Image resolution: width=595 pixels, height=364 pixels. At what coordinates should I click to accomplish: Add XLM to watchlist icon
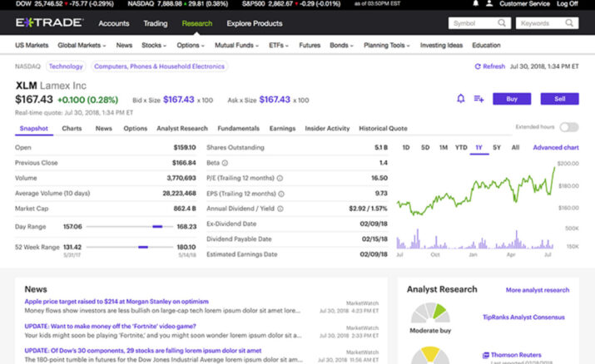[x=478, y=99]
